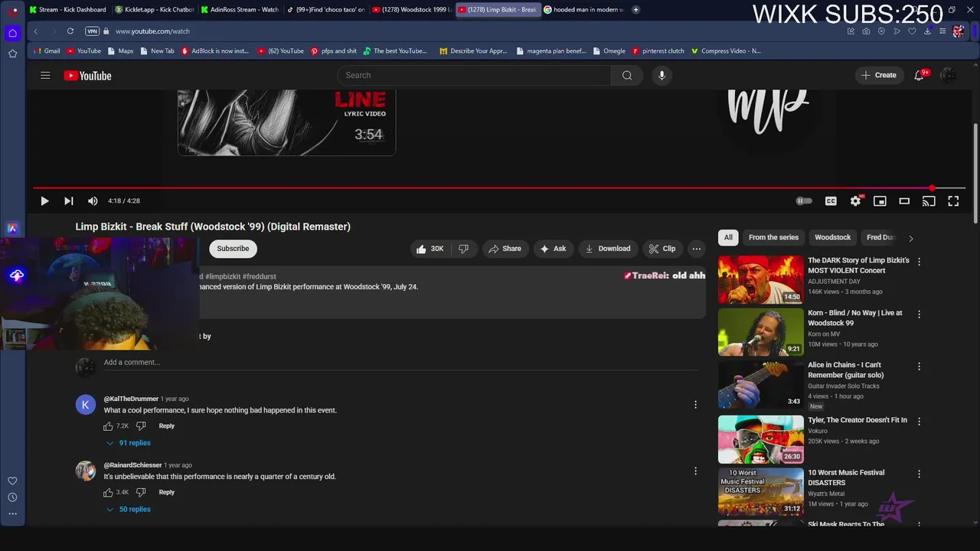
Task: Open menu for Korn Blind video
Action: click(x=919, y=315)
